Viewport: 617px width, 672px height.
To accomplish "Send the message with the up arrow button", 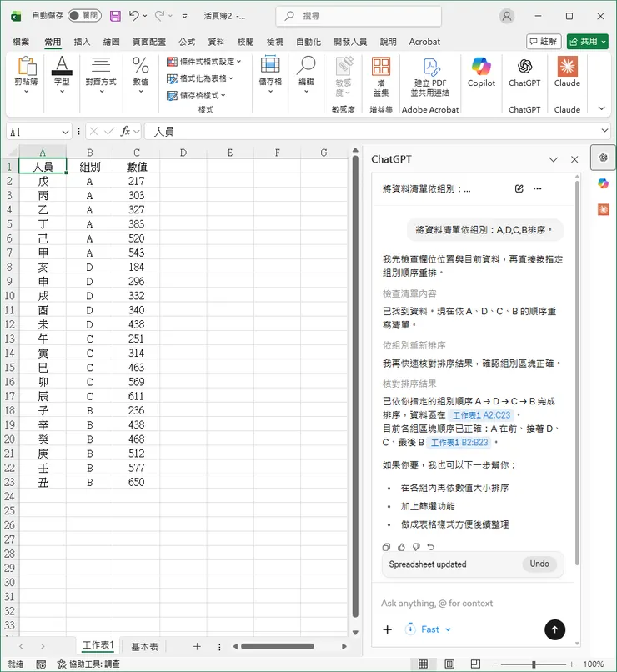I will point(554,629).
